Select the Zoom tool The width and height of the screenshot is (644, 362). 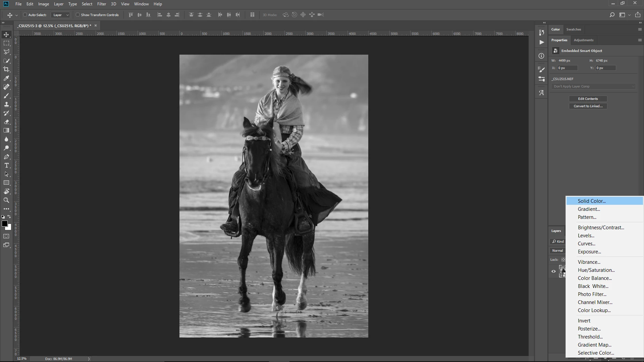click(x=6, y=200)
